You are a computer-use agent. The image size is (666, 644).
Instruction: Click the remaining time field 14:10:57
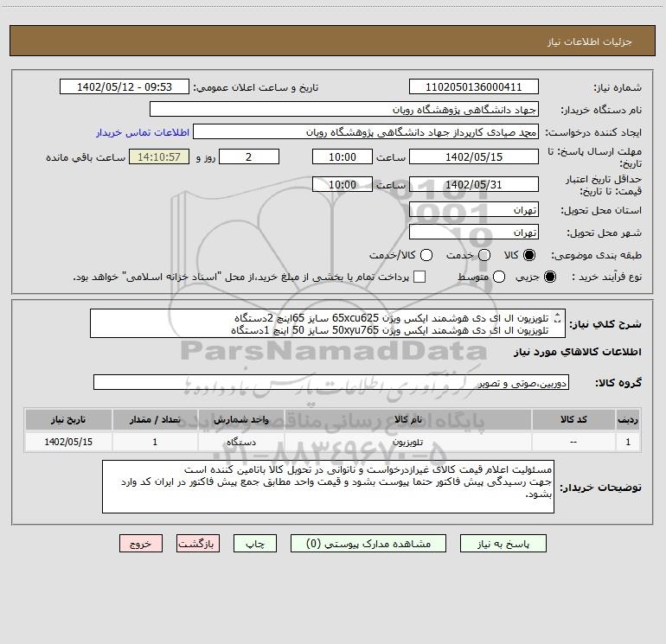pyautogui.click(x=159, y=156)
